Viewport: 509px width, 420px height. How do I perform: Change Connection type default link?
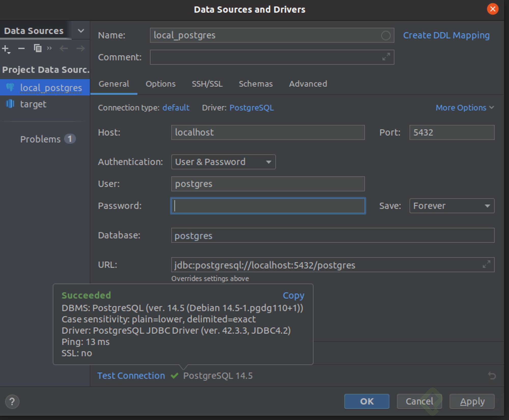(176, 108)
